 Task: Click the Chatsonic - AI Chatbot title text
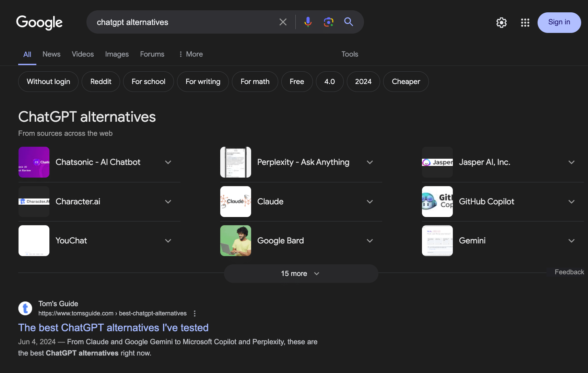coord(98,162)
